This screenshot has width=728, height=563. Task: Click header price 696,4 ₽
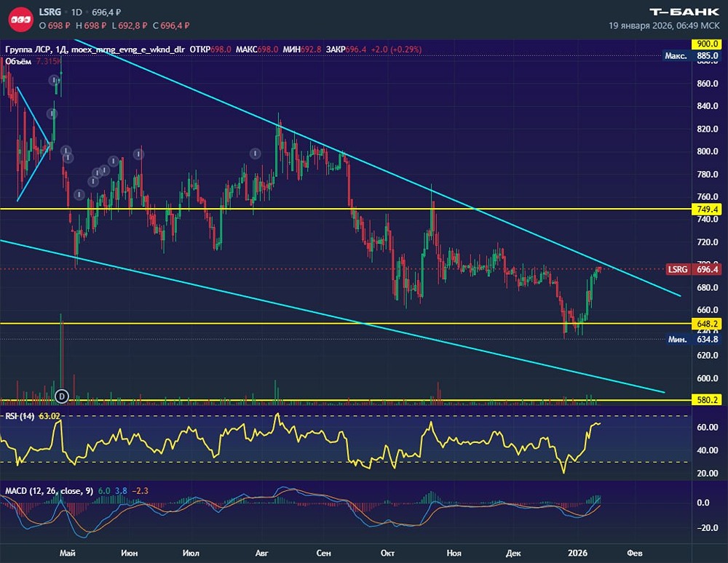click(x=106, y=12)
